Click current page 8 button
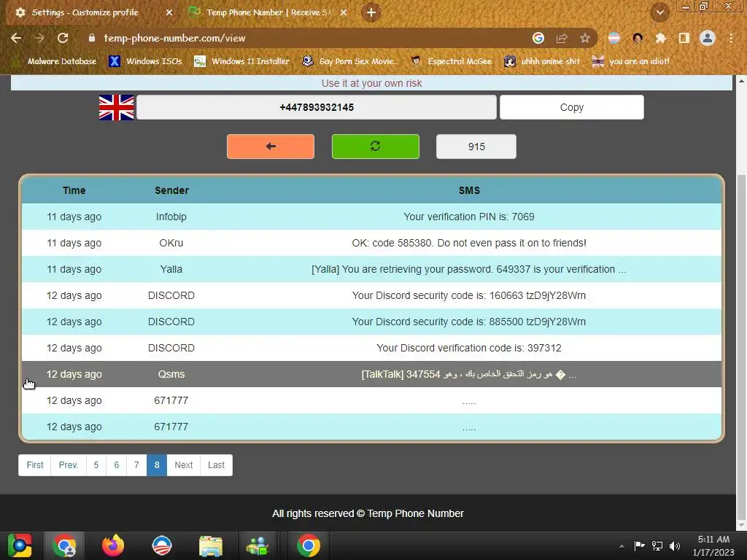 157,464
